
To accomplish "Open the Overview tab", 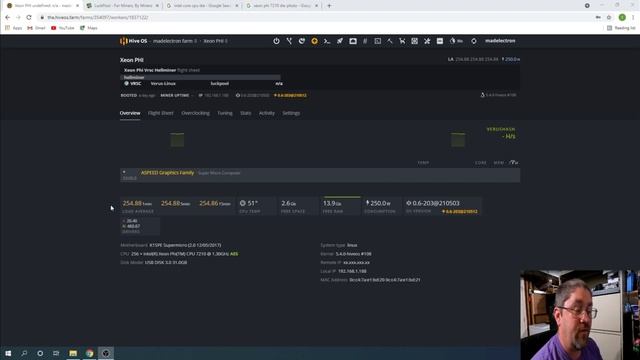I will 130,113.
